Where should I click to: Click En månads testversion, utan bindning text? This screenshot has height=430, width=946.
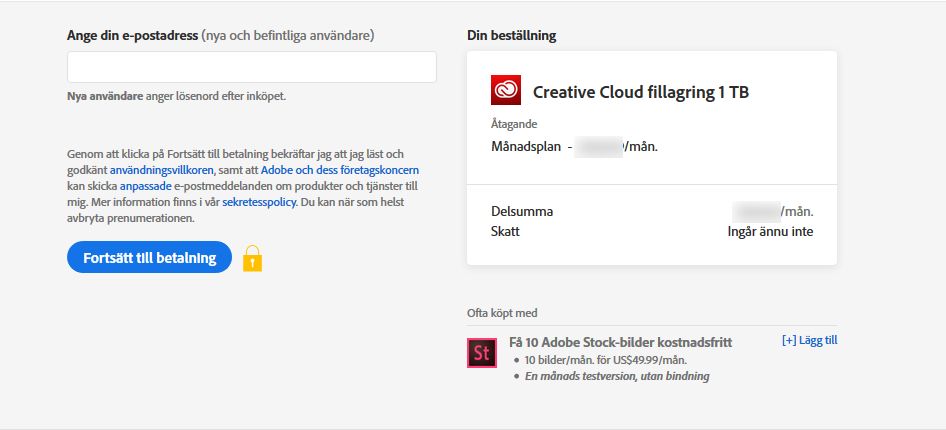(617, 376)
